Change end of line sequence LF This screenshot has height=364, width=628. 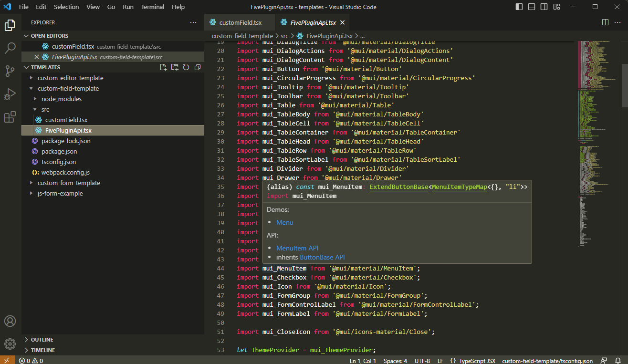coord(440,361)
